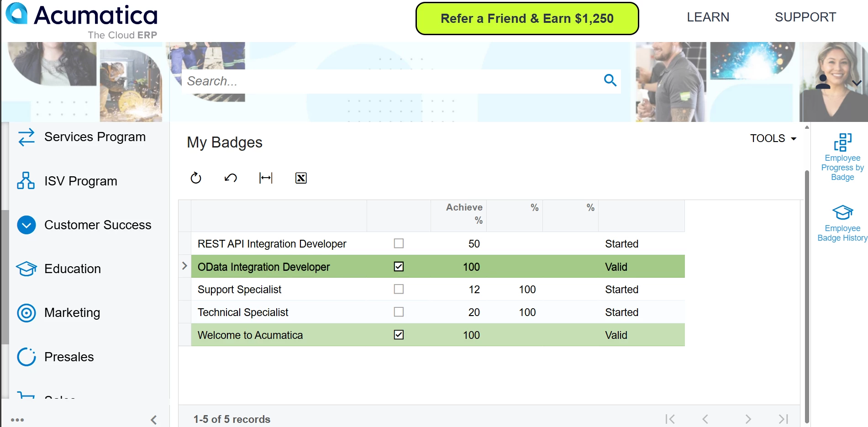Click the 1-5 of 5 records label
Screen dimensions: 868x427
[232, 419]
